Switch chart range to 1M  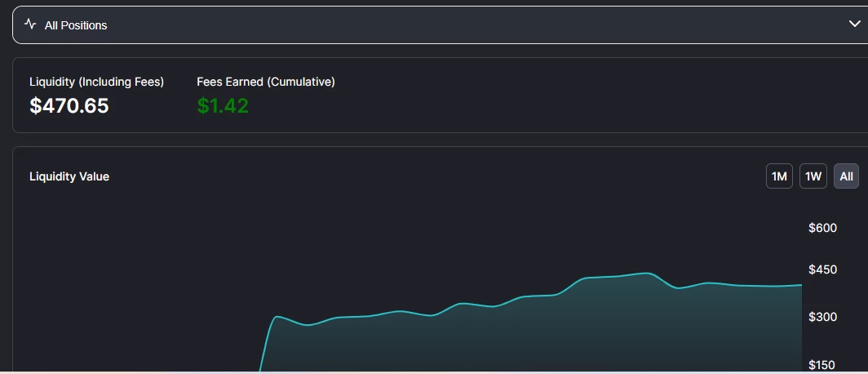(779, 176)
